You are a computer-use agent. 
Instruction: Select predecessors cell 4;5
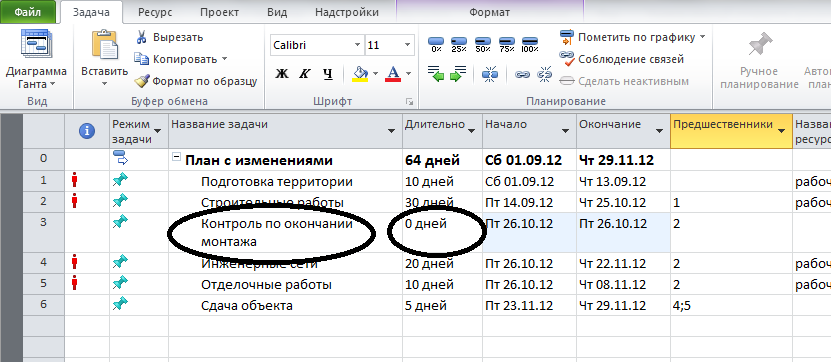click(731, 305)
